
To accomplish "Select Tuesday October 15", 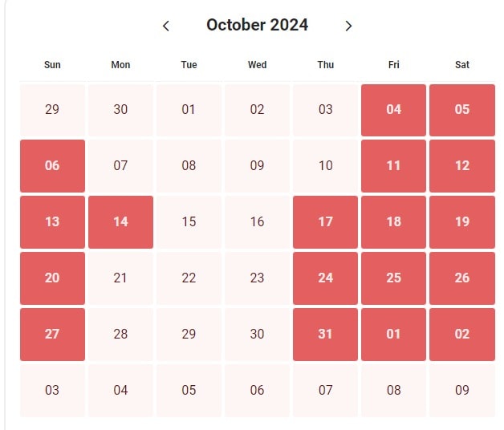I will point(189,222).
